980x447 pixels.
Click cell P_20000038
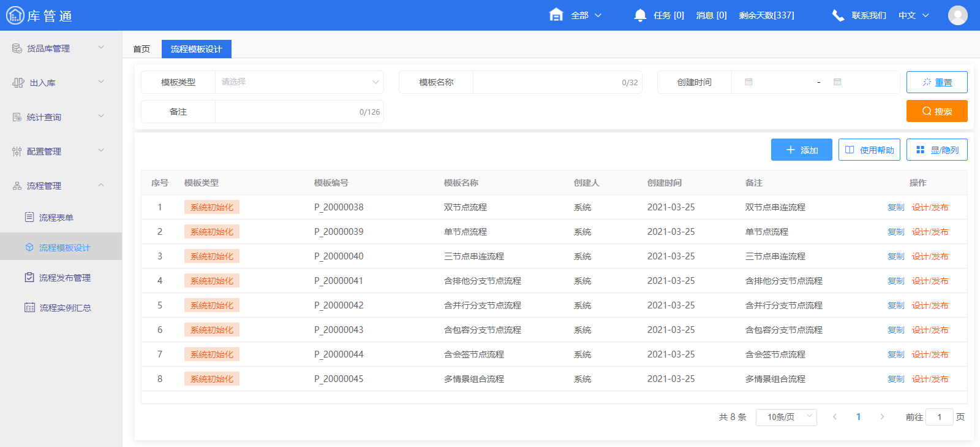339,207
